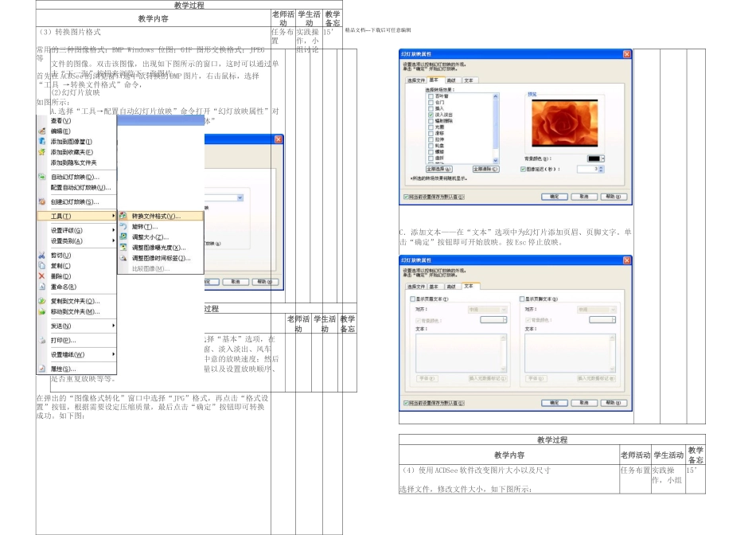Image resolution: width=756 pixels, height=535 pixels.
Task: Uncheck the 淡入淡出 transition effect
Action: pyautogui.click(x=431, y=115)
